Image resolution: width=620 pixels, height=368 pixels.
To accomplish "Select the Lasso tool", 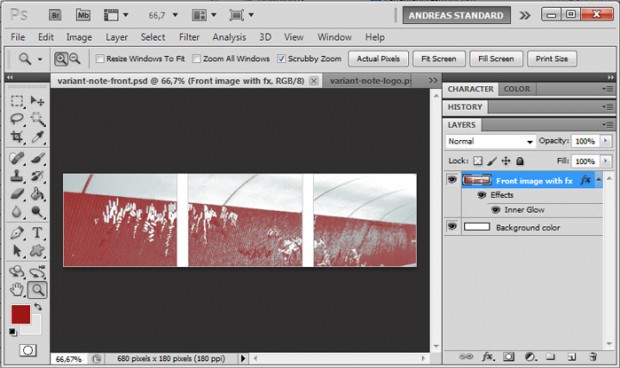I will (x=17, y=118).
